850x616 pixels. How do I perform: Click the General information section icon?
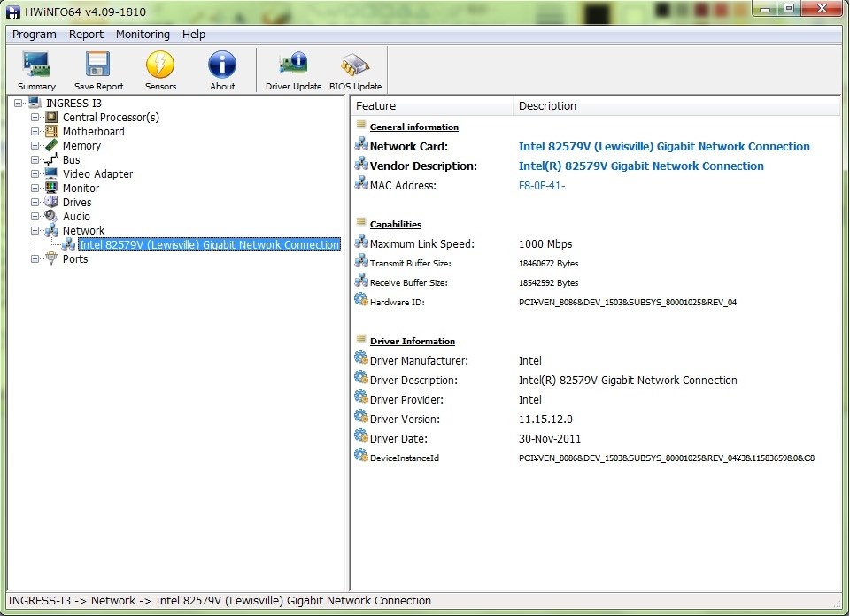361,125
